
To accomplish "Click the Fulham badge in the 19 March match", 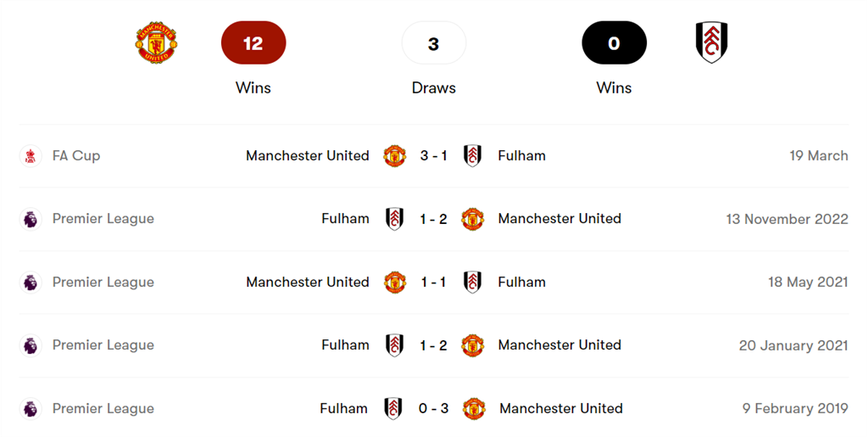I will point(473,156).
